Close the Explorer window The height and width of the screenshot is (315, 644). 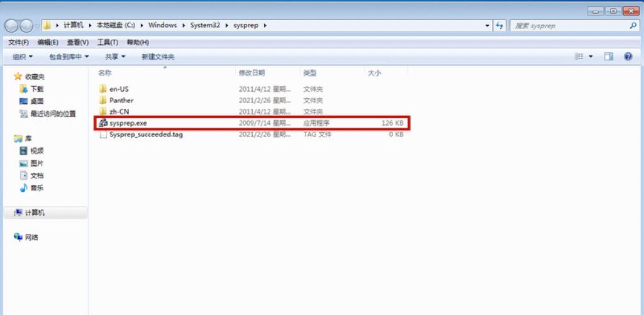click(631, 11)
